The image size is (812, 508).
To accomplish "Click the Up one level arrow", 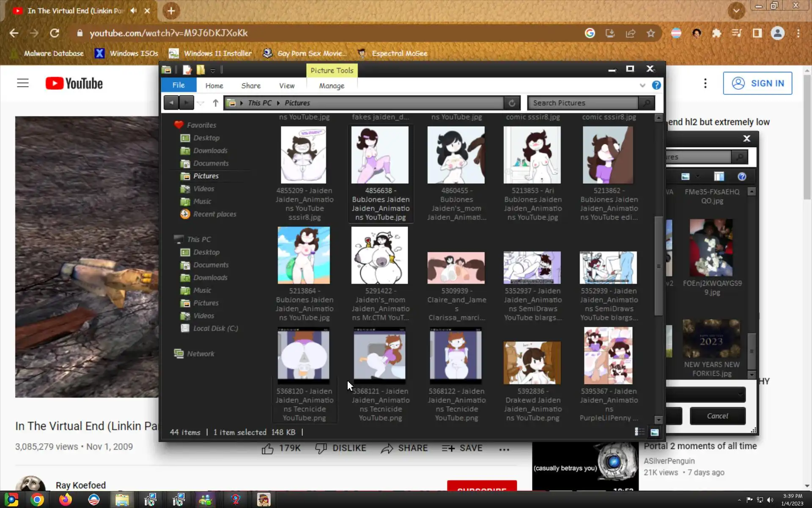I will coord(215,103).
